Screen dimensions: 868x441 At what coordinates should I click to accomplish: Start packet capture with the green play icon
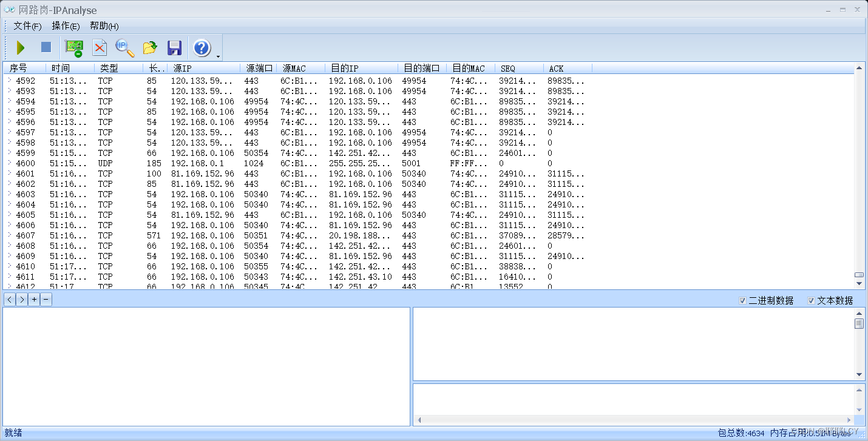pyautogui.click(x=21, y=47)
